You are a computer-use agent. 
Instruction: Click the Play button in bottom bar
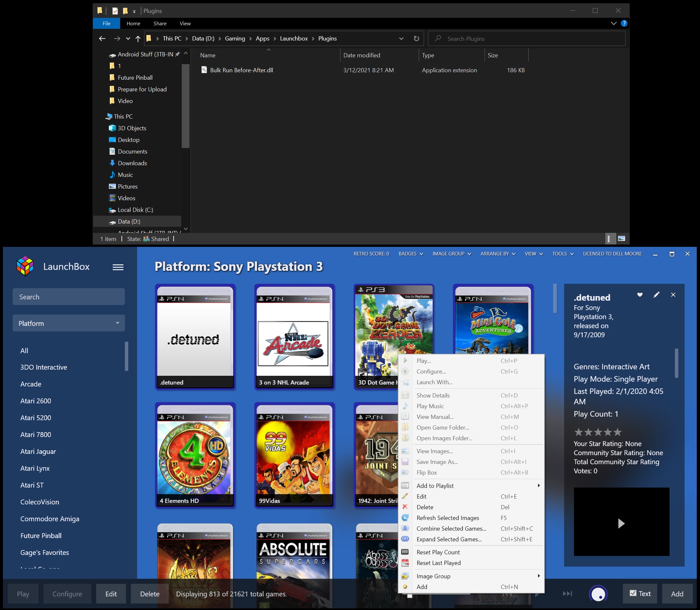coord(23,594)
